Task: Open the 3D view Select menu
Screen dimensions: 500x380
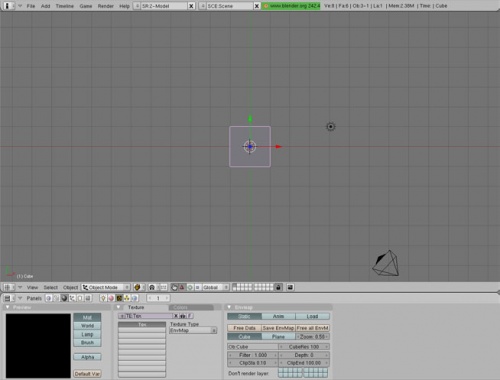Action: click(51, 287)
